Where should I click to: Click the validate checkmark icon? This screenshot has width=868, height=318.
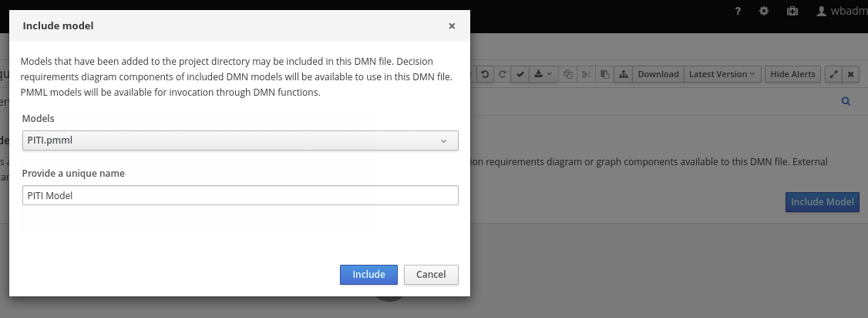pos(520,74)
